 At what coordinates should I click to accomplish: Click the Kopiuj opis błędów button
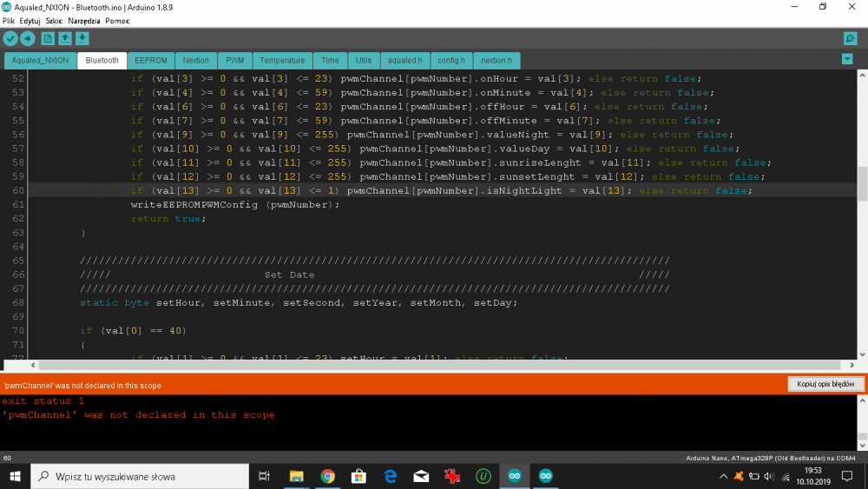click(825, 384)
